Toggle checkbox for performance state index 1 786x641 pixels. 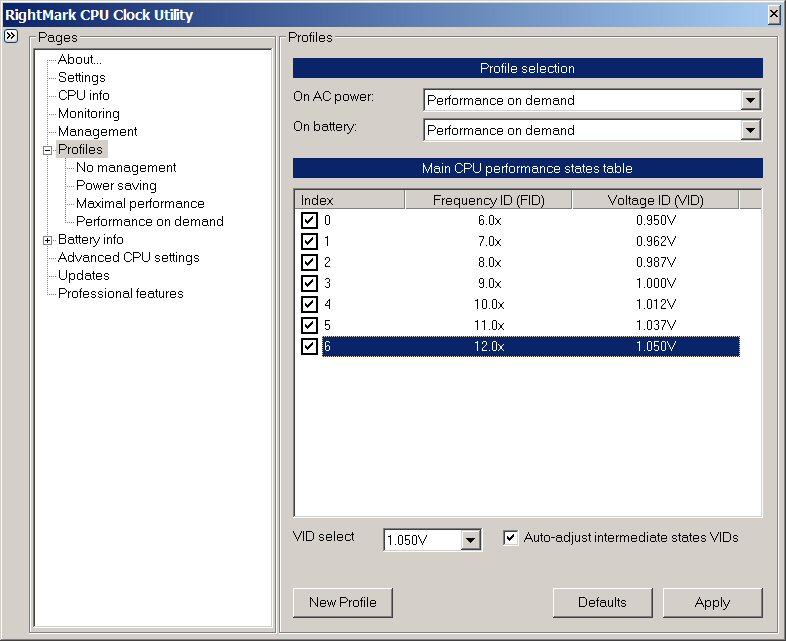point(309,241)
